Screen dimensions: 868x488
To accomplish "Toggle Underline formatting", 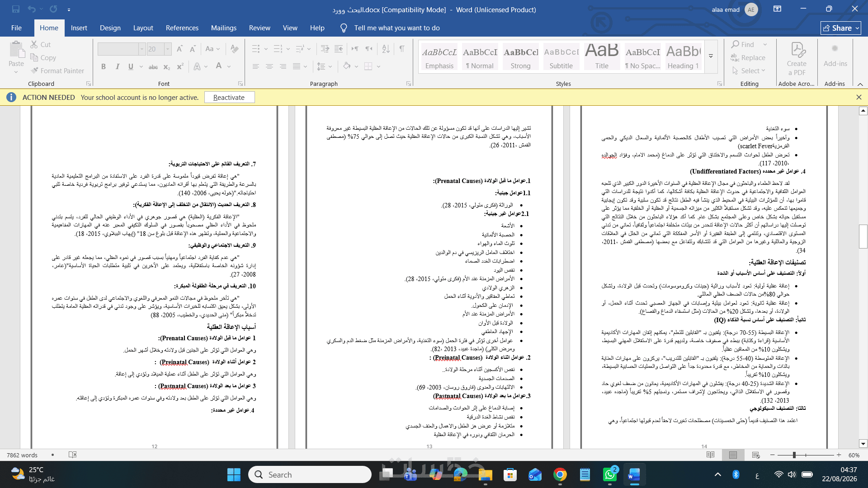I will (131, 66).
